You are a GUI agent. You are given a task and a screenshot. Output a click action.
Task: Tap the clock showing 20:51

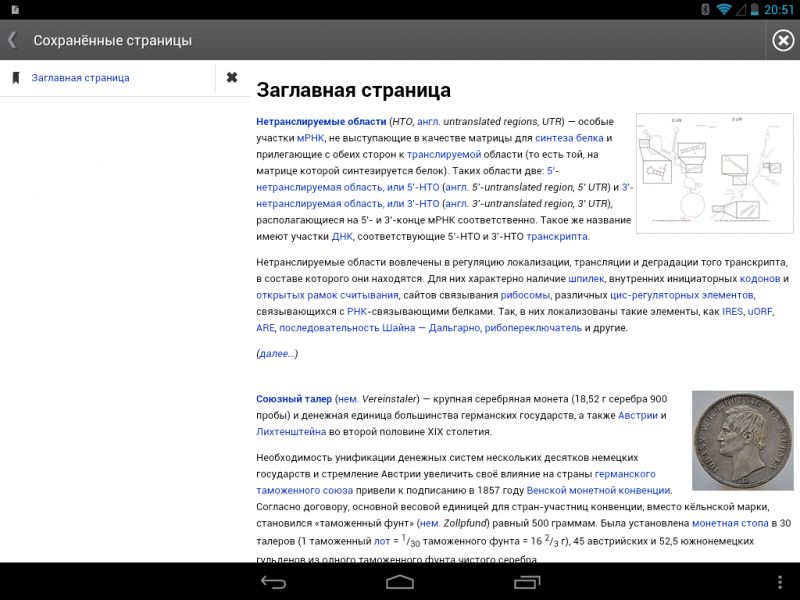(779, 10)
